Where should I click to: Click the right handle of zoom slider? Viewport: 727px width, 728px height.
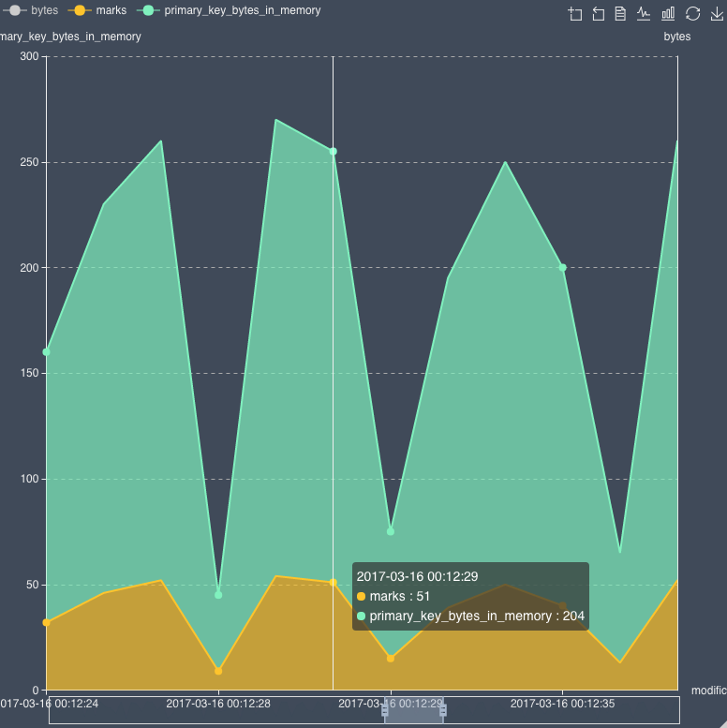[x=443, y=711]
